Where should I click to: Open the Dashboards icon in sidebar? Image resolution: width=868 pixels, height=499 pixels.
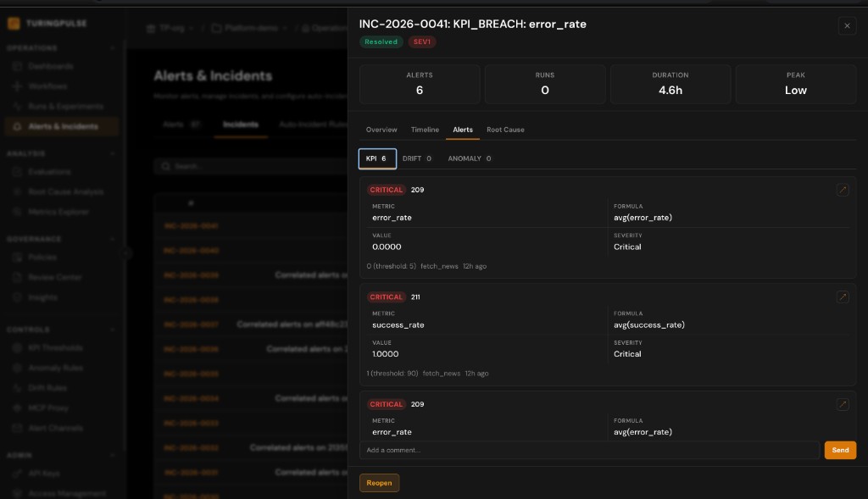(17, 66)
